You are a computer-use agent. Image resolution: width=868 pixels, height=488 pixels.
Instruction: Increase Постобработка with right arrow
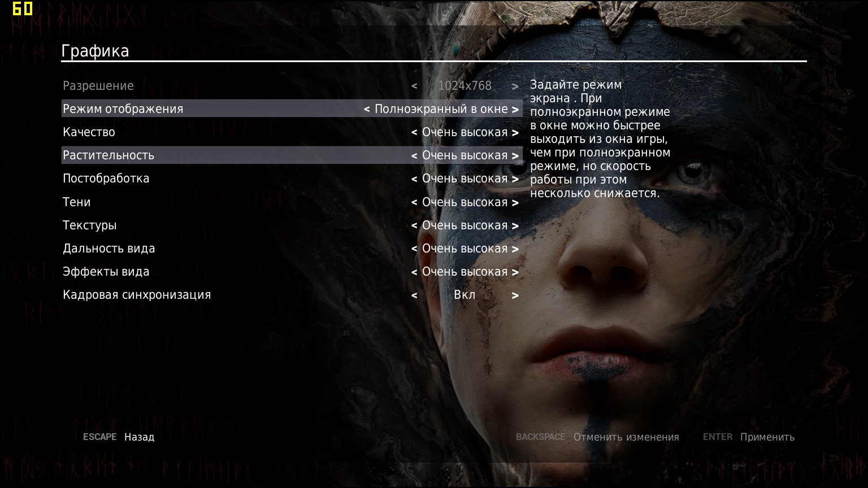tap(515, 179)
